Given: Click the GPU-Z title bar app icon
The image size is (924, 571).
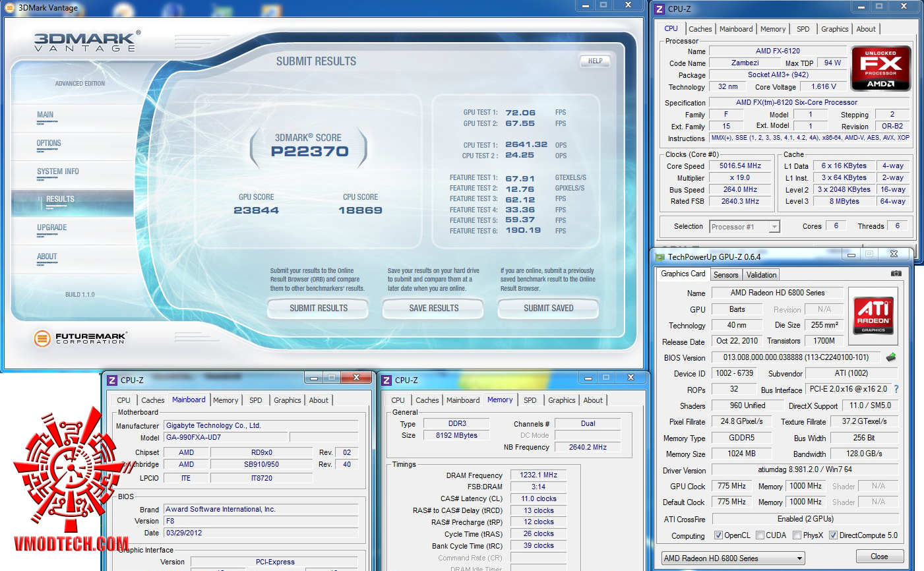Looking at the screenshot, I should pyautogui.click(x=660, y=257).
